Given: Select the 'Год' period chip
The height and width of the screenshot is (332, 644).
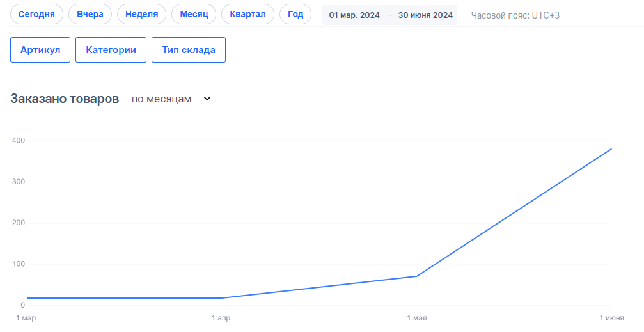Looking at the screenshot, I should click(295, 14).
